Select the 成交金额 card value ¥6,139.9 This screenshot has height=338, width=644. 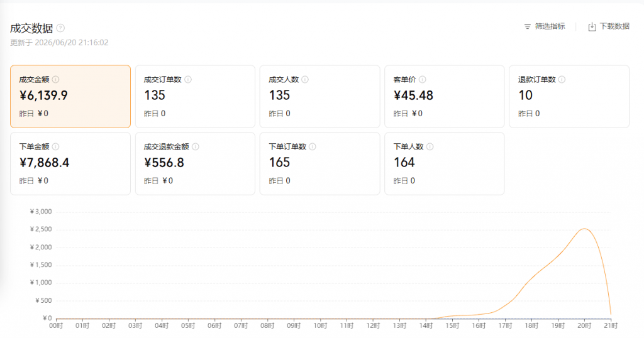[x=43, y=95]
